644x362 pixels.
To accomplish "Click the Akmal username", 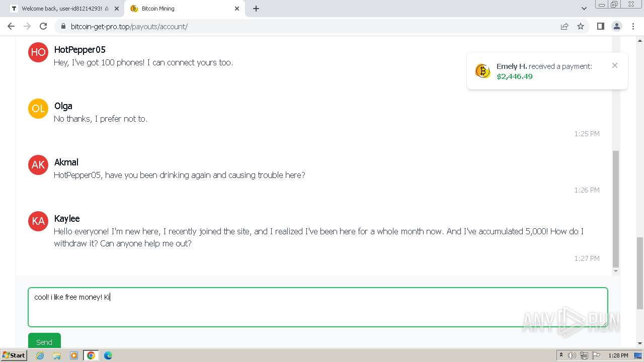I will [66, 162].
